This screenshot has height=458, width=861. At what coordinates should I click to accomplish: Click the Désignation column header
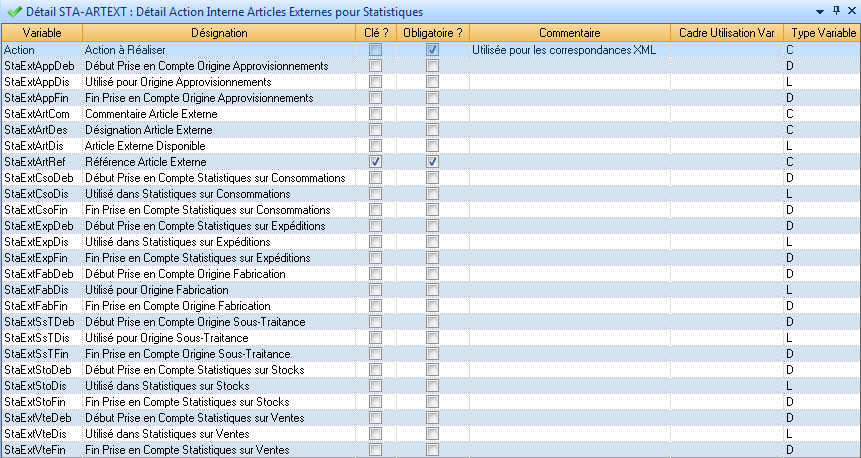pos(218,33)
